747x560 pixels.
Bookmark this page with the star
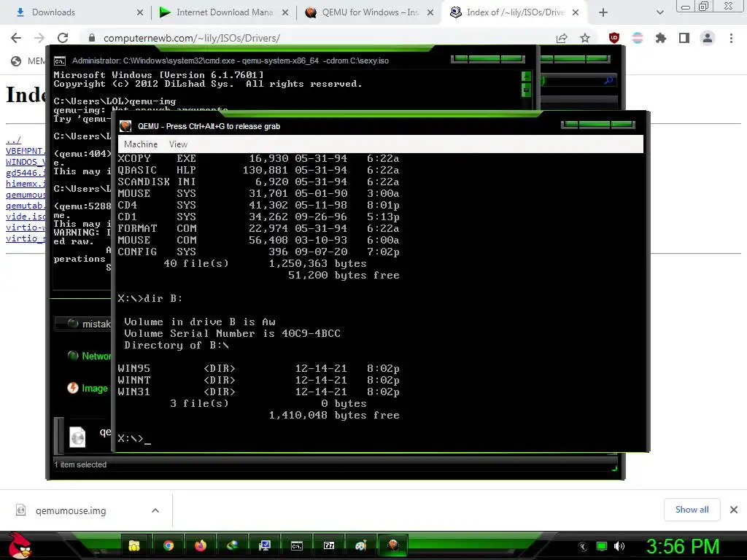[x=585, y=38]
